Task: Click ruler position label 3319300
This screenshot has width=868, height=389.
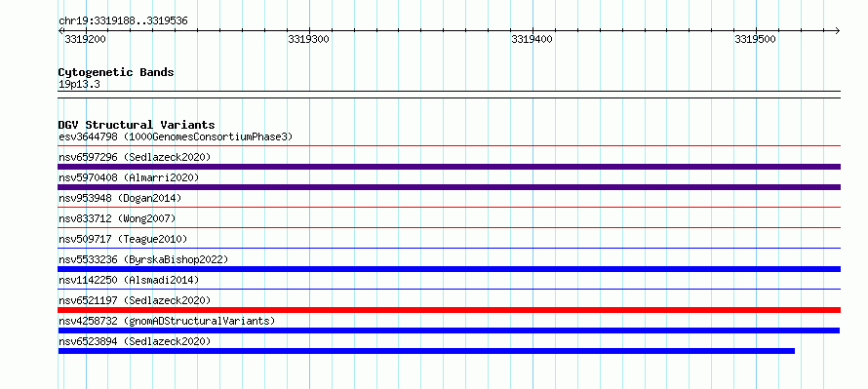Action: [x=308, y=39]
